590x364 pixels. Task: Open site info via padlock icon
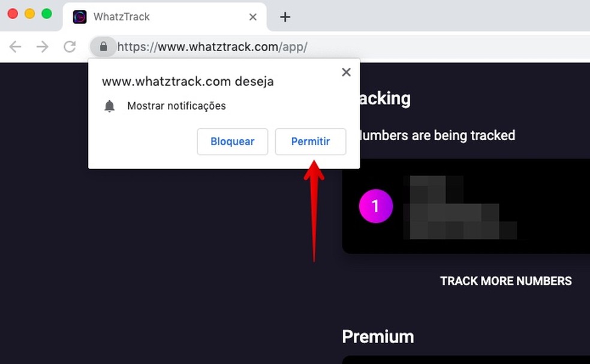104,47
